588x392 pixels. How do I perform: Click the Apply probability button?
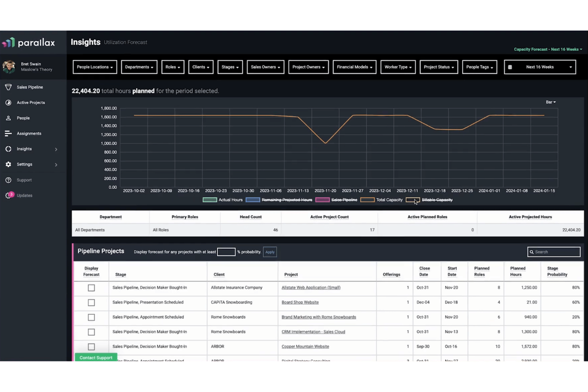tap(270, 252)
